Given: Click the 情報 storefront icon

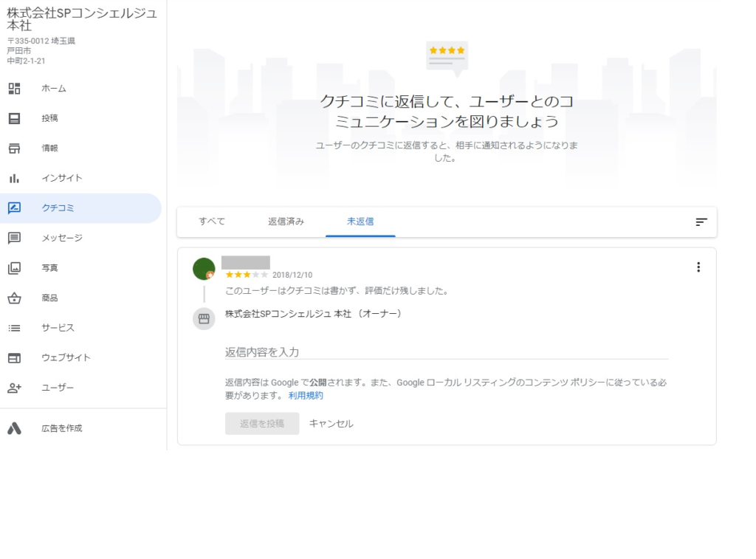Looking at the screenshot, I should [15, 148].
